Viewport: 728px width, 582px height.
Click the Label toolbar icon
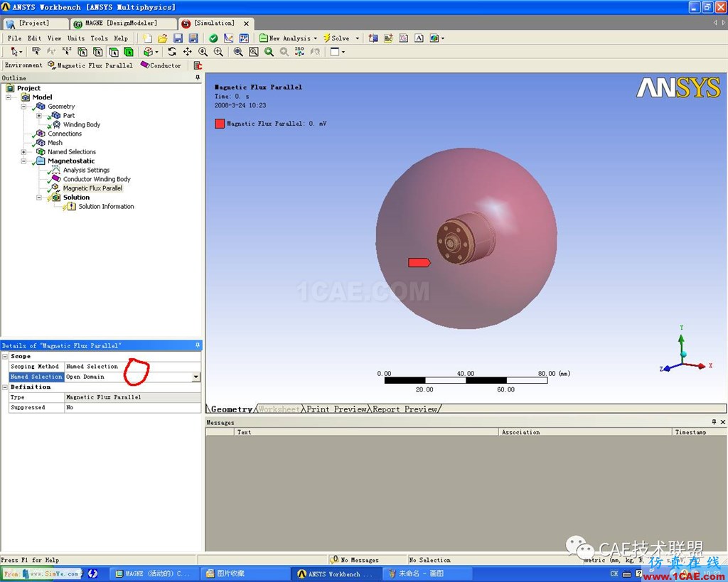[x=36, y=51]
